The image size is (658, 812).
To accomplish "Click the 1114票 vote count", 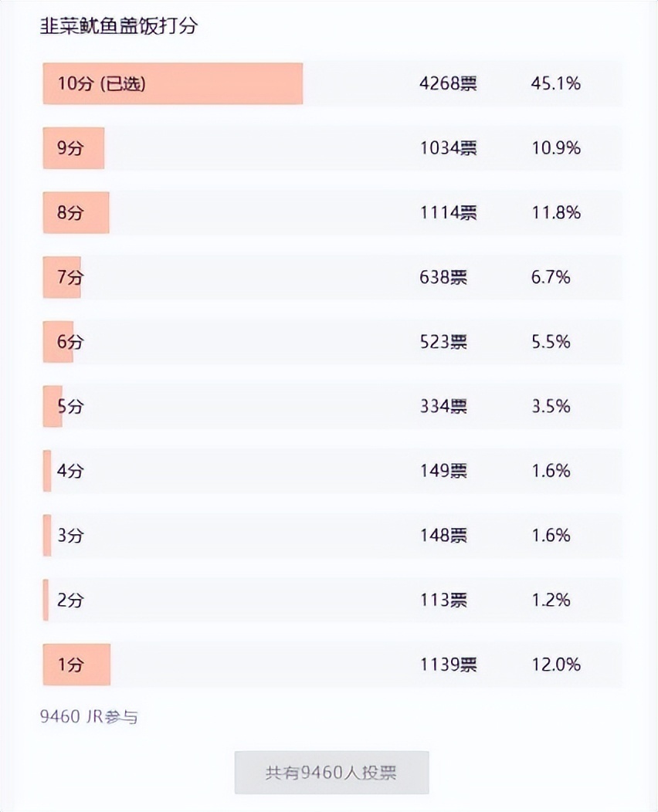I will point(448,212).
